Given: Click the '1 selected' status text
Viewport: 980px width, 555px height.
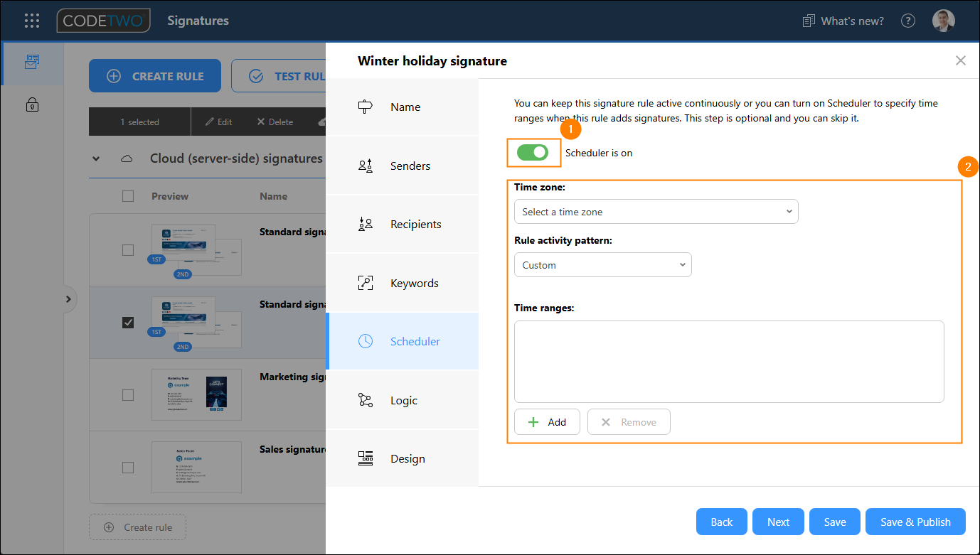Looking at the screenshot, I should pos(139,122).
